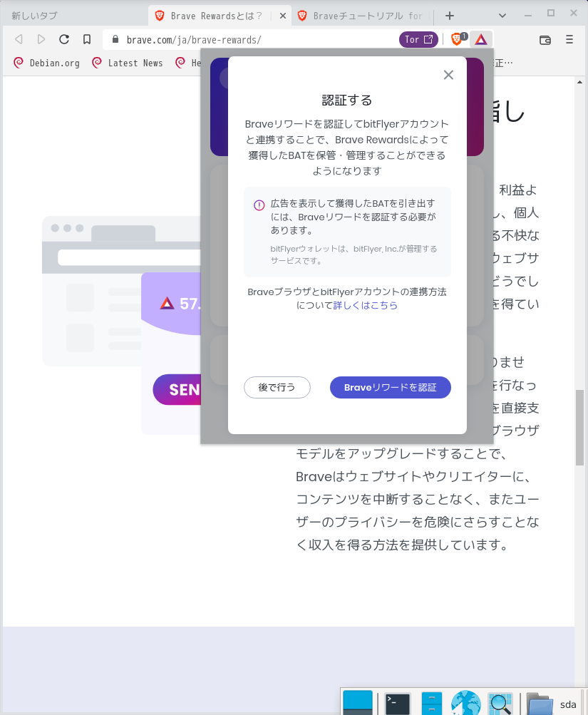This screenshot has width=588, height=715.
Task: Click the 認証する dialog heading
Action: (x=347, y=101)
